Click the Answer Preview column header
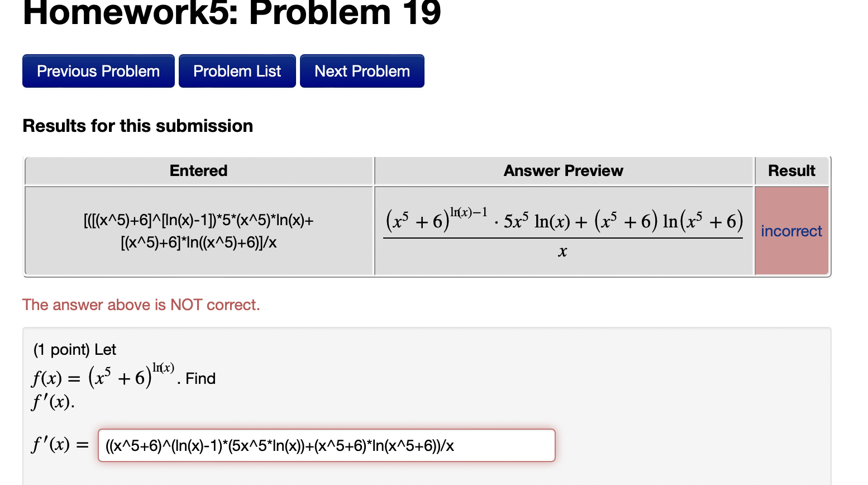The width and height of the screenshot is (868, 485). pos(562,170)
